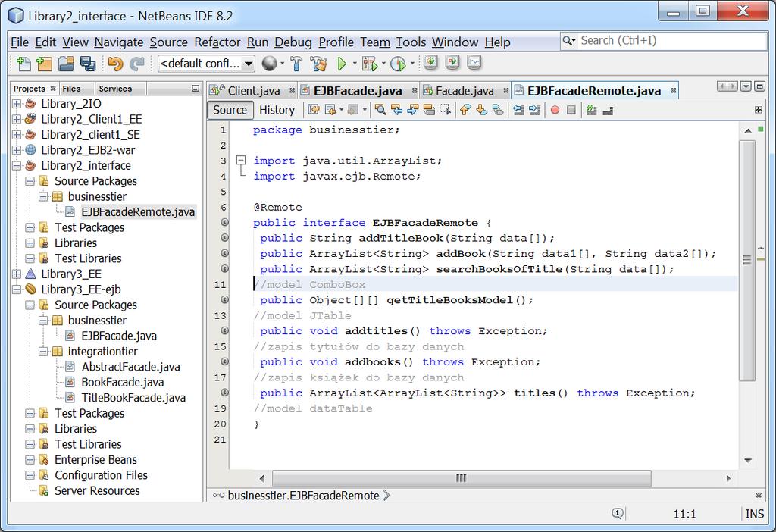776x532 pixels.
Task: Click in the Search (Ctrl+I) field
Action: pos(672,41)
